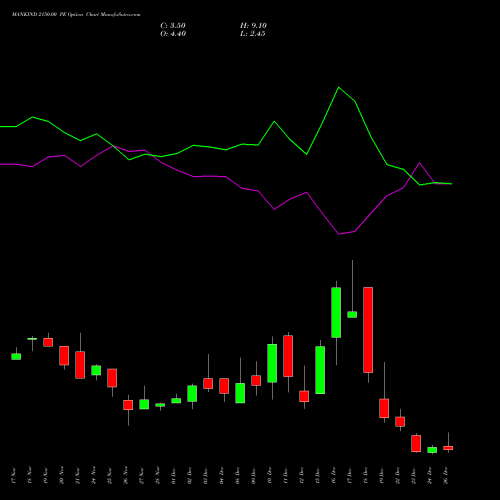
Task: Click the green candle for 17 Nov
Action: pos(16,357)
